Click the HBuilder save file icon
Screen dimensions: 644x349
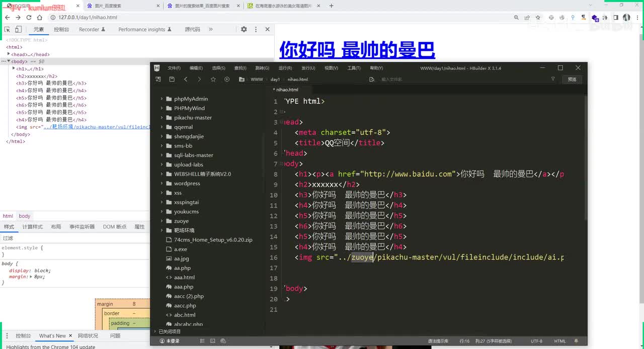(x=172, y=79)
